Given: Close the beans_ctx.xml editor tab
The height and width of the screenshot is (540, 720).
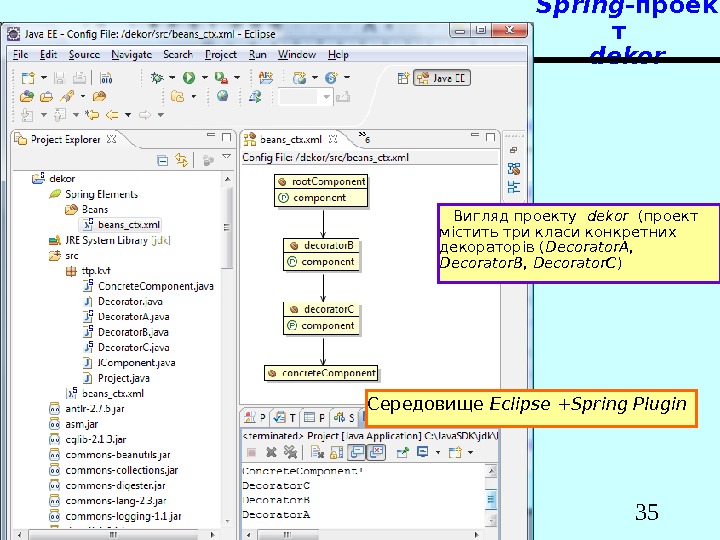Looking at the screenshot, I should point(333,139).
